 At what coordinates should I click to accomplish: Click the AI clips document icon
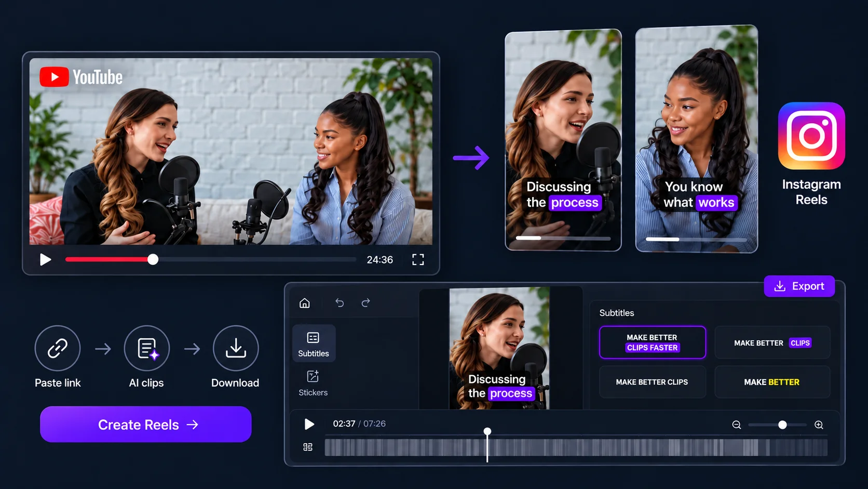click(147, 348)
